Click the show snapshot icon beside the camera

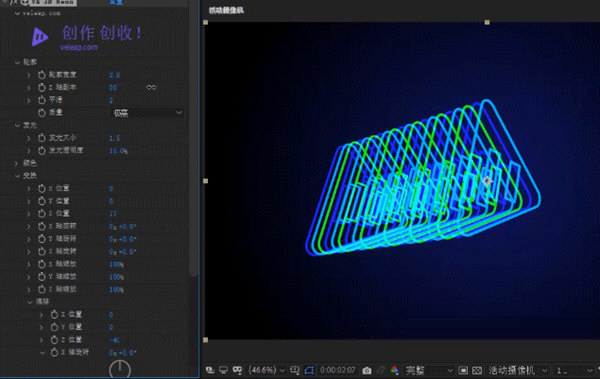[381, 370]
